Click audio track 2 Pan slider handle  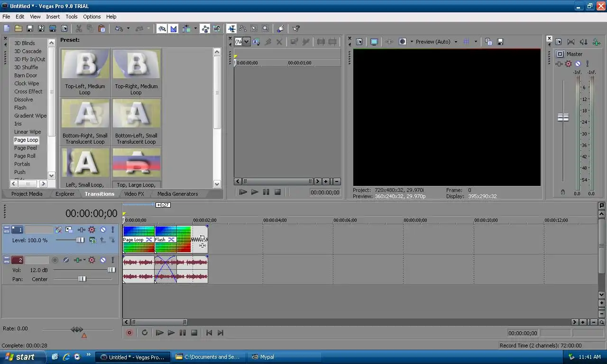[x=82, y=279]
